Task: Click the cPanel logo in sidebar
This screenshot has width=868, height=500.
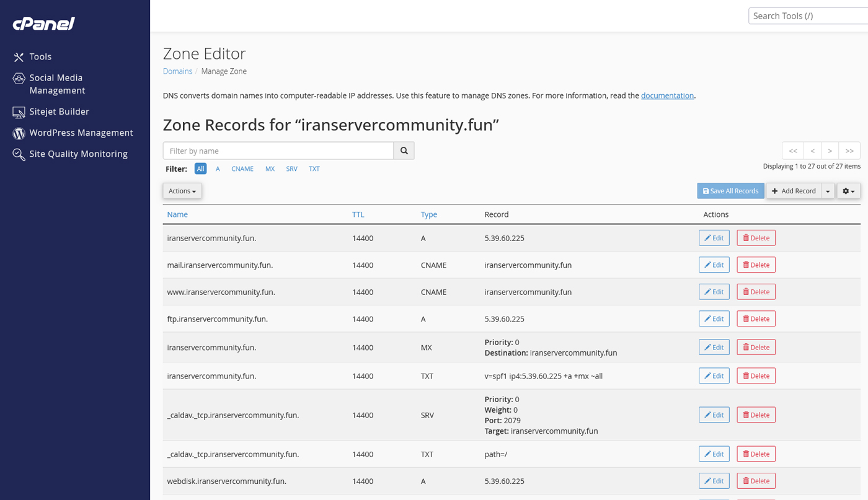Action: click(43, 24)
